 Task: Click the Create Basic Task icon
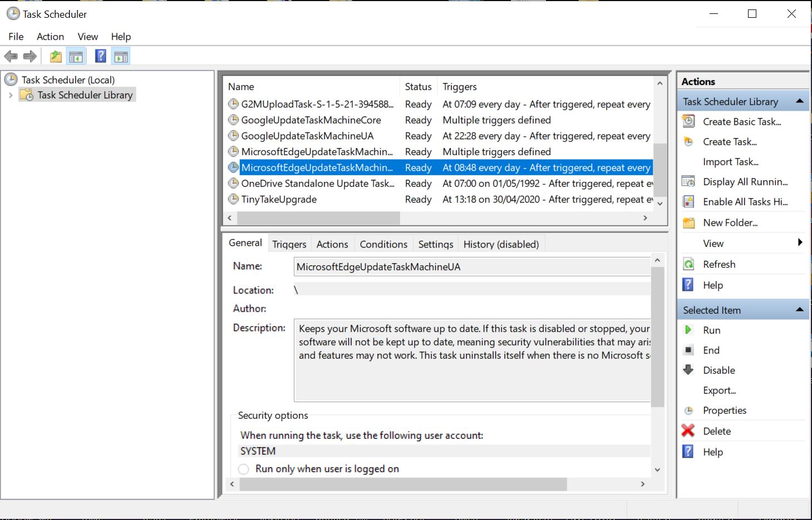click(x=688, y=121)
